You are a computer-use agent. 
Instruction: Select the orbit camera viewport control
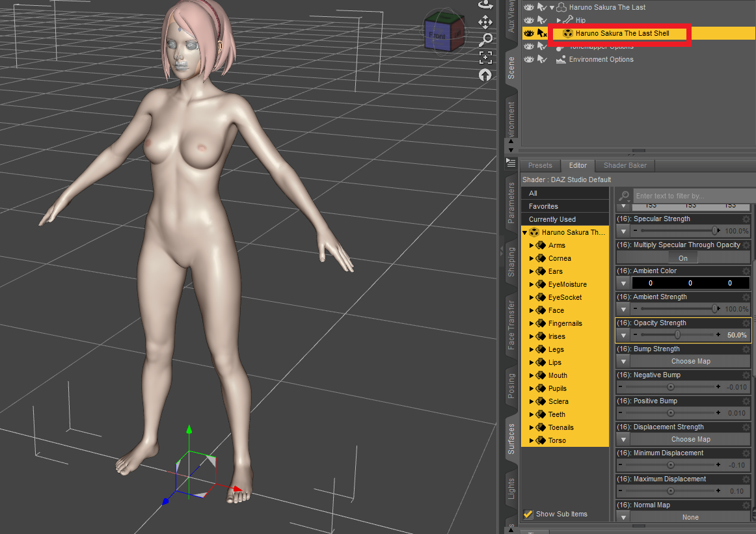coord(485,5)
